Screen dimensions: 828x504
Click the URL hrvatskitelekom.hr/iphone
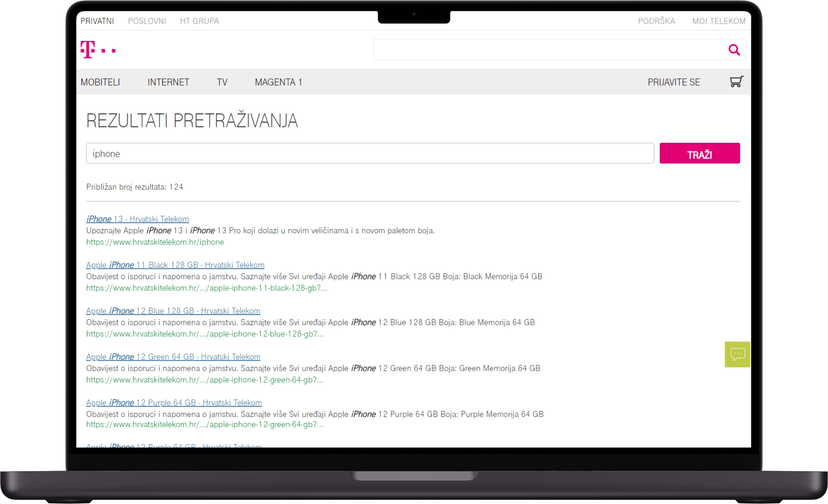pos(155,242)
